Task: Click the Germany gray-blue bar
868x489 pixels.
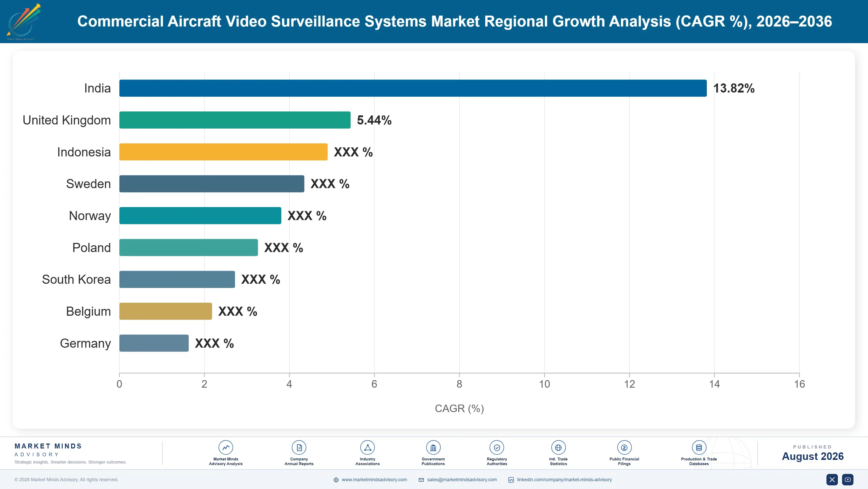Action: coord(154,343)
